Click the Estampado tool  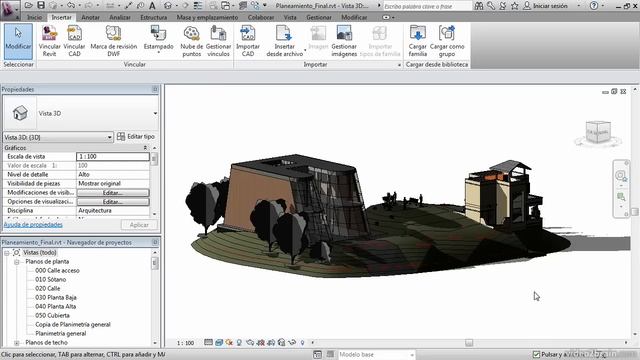[158, 38]
